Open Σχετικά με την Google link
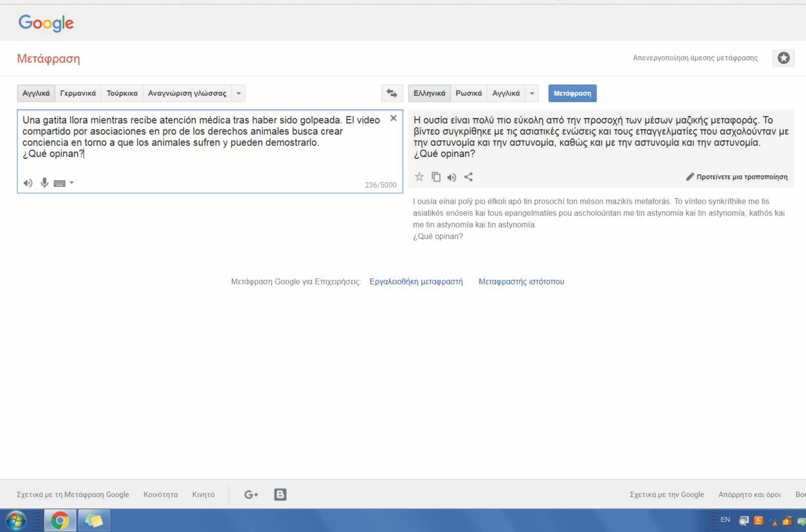This screenshot has height=532, width=806. click(667, 494)
